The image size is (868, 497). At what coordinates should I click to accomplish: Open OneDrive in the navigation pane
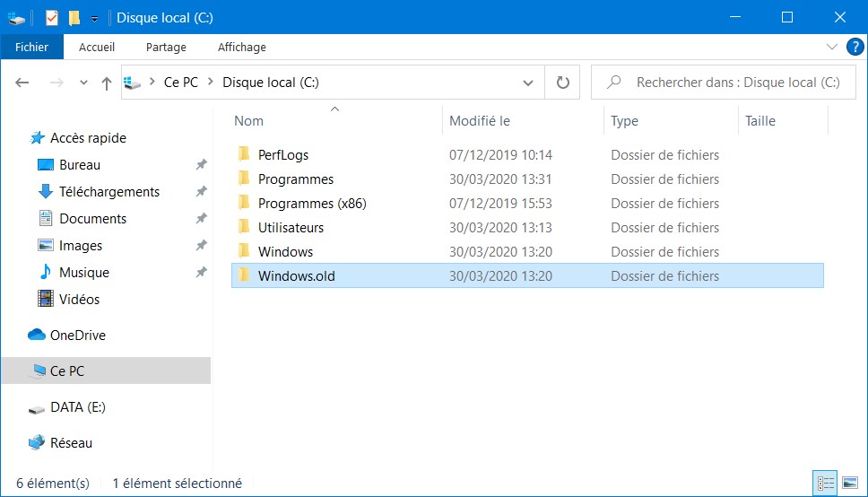(77, 336)
